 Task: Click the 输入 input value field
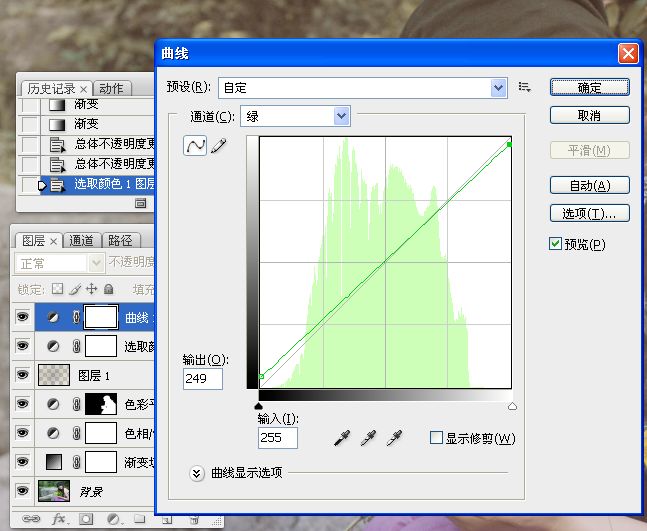pyautogui.click(x=278, y=438)
